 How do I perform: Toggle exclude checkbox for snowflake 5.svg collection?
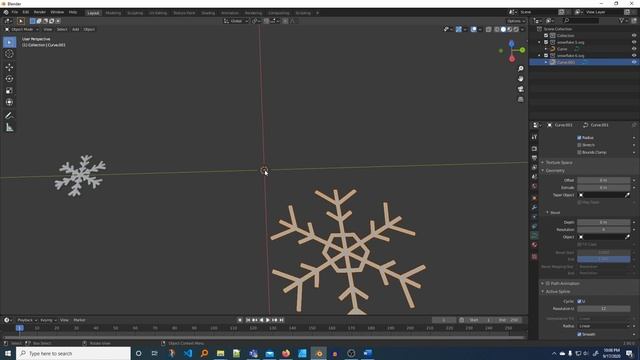546,42
